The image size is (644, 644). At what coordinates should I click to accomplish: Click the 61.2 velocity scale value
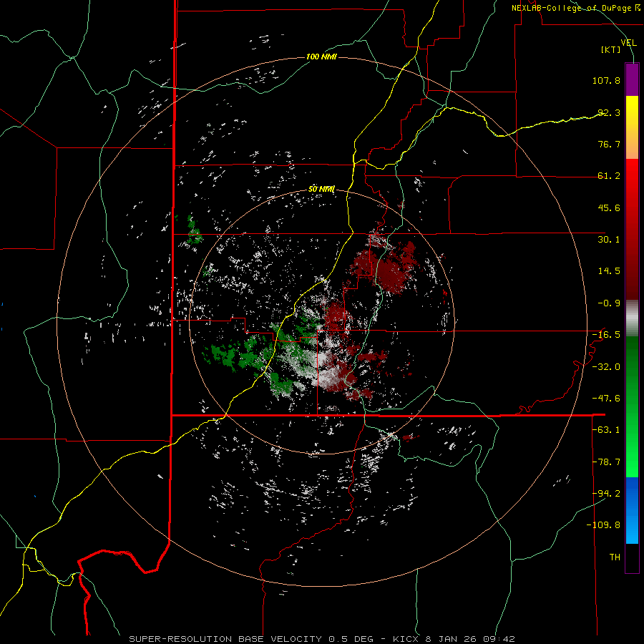[609, 176]
